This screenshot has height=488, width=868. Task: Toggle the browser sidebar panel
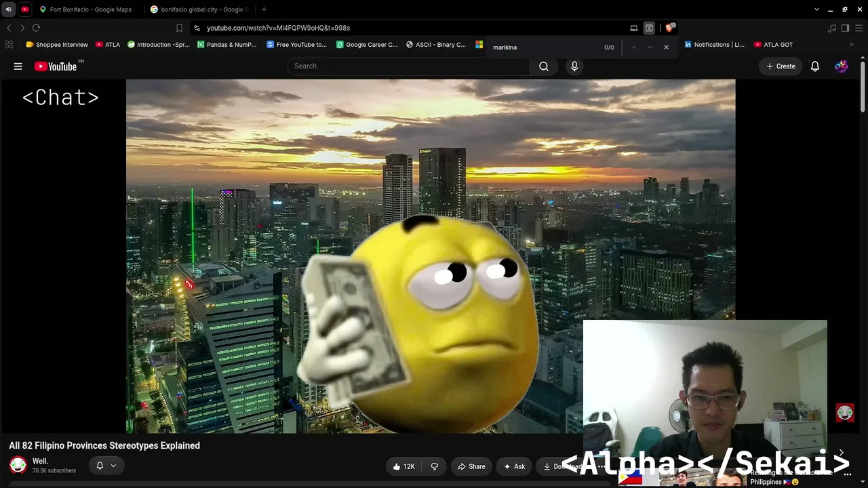pos(845,28)
